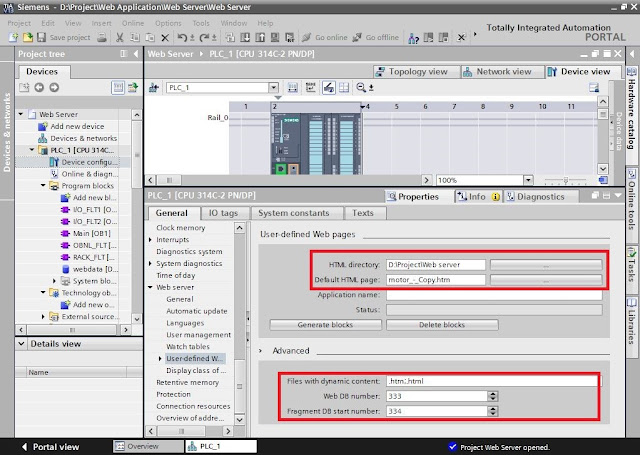640x455 pixels.
Task: Click the Open project folder icon
Action: (x=27, y=38)
